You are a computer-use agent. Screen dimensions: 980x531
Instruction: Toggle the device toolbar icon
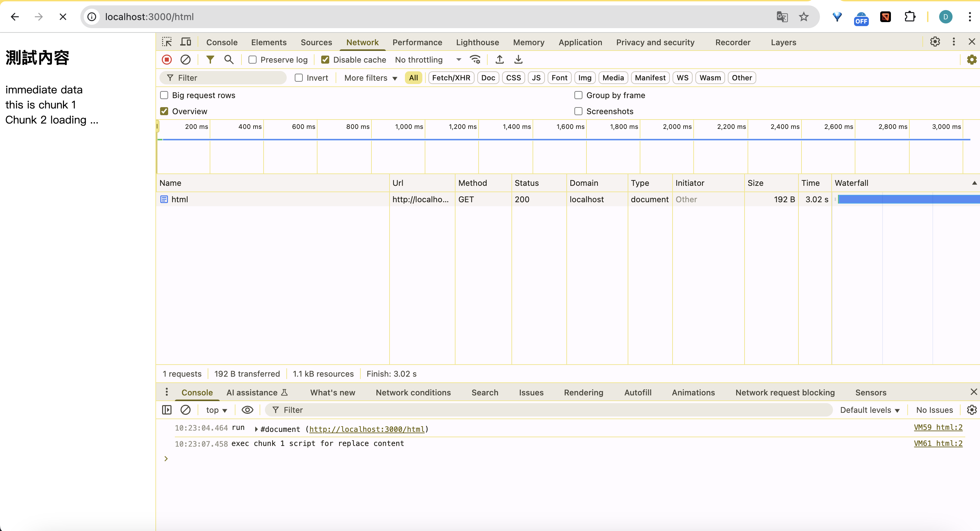pyautogui.click(x=186, y=42)
